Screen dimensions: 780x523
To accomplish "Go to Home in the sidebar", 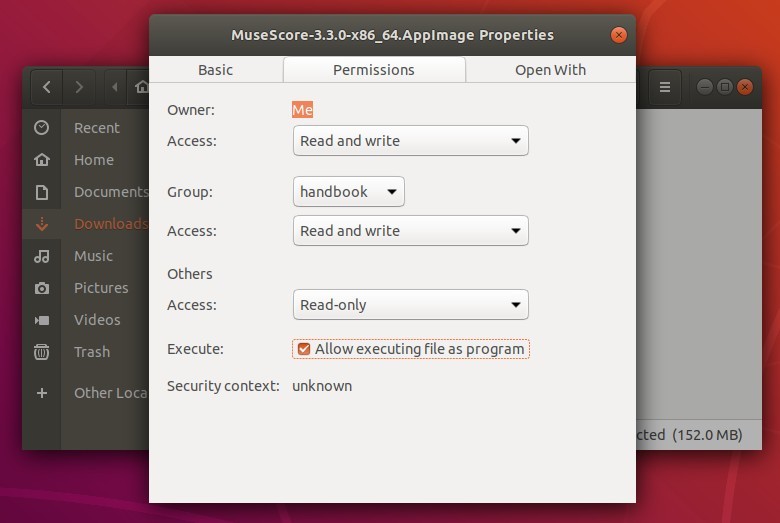I will [94, 160].
